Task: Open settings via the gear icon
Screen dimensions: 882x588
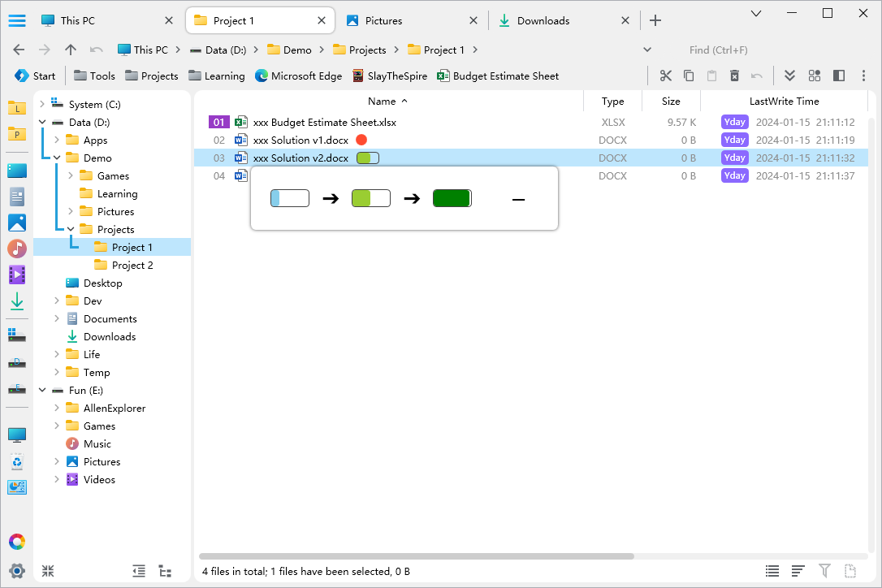Action: [17, 570]
